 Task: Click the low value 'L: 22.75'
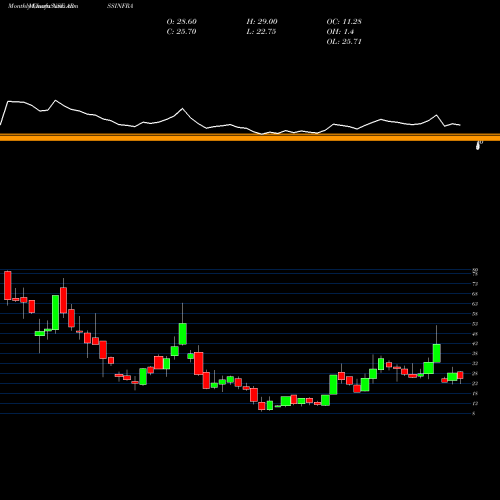click(261, 32)
